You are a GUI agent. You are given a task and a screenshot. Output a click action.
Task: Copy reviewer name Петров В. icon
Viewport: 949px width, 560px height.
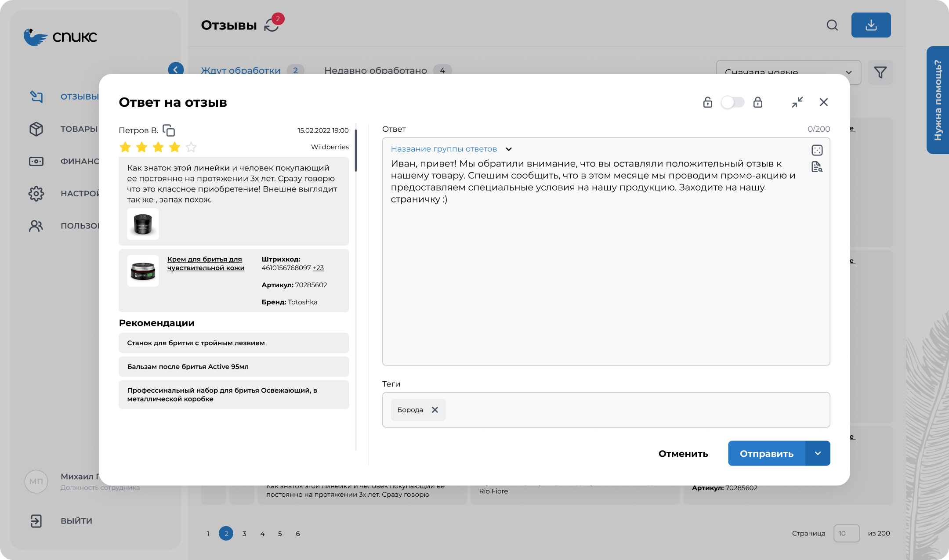(x=169, y=130)
